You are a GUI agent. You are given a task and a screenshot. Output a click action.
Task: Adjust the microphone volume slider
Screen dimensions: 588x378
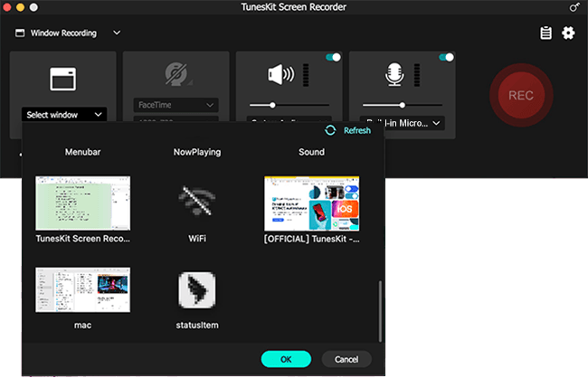(403, 106)
